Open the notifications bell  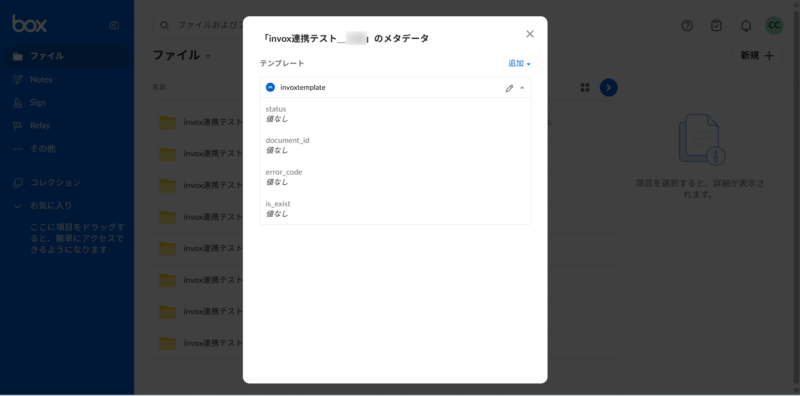(x=746, y=26)
